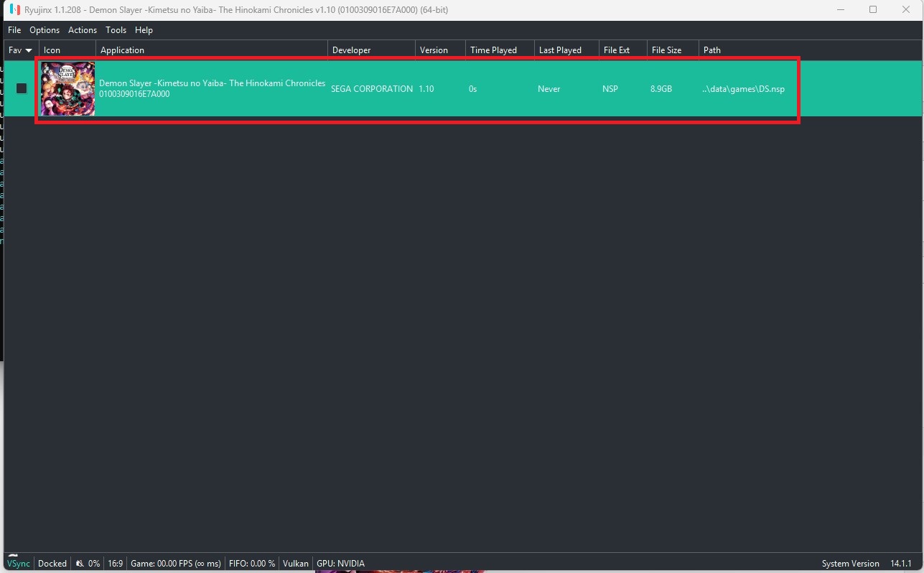Open the Help menu
This screenshot has height=573, width=924.
point(144,30)
